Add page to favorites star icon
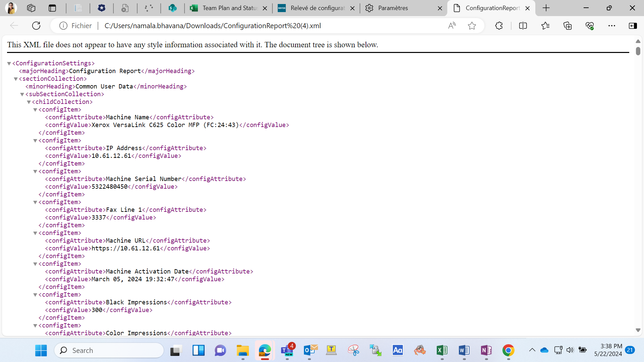Screen dimensions: 644x362 pos(472,26)
